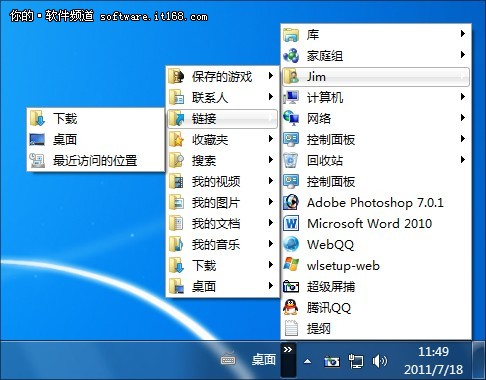Image resolution: width=486 pixels, height=380 pixels.
Task: Click the 桌面 toolbar label on taskbar
Action: pos(264,360)
